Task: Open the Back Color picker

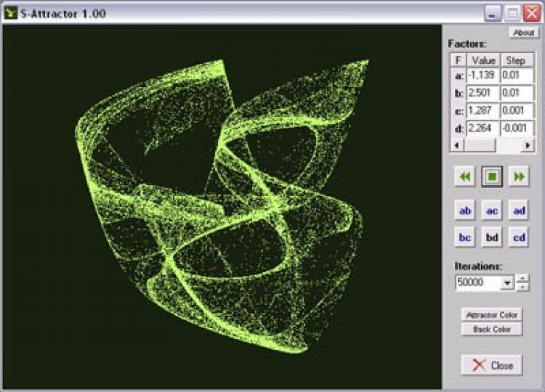Action: tap(492, 329)
